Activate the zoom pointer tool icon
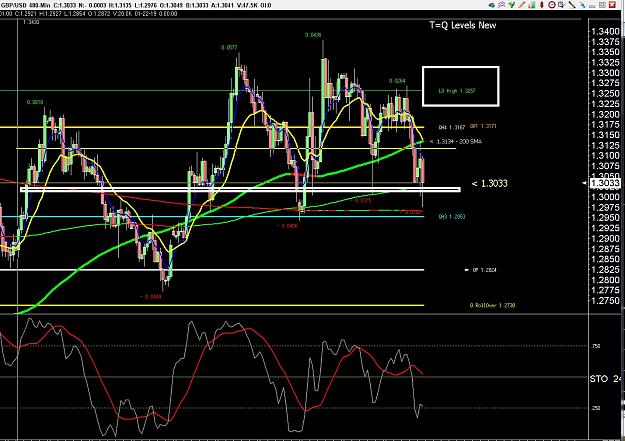Viewport: 625px width, 441px height. pos(562,5)
